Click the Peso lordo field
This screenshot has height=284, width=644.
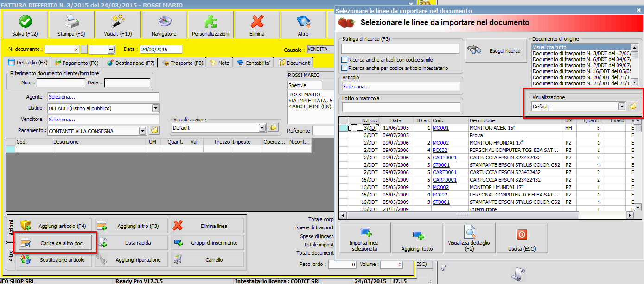point(342,265)
